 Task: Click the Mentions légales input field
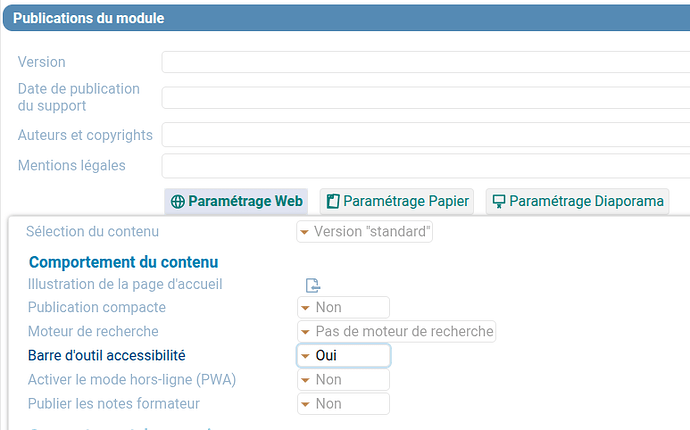pos(425,166)
